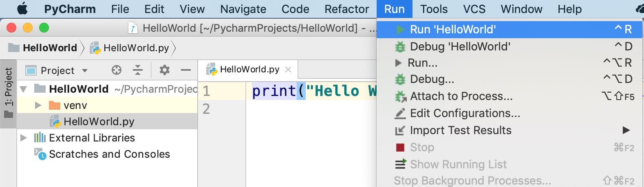Switch to the HelloWorld.py editor tab
This screenshot has height=187, width=644.
tap(249, 70)
